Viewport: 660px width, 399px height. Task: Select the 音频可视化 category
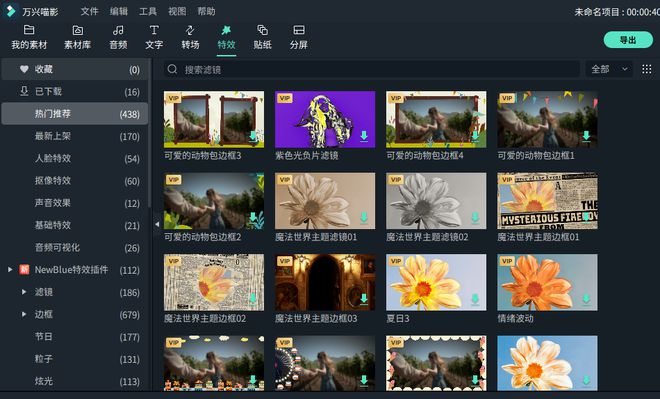pos(75,247)
